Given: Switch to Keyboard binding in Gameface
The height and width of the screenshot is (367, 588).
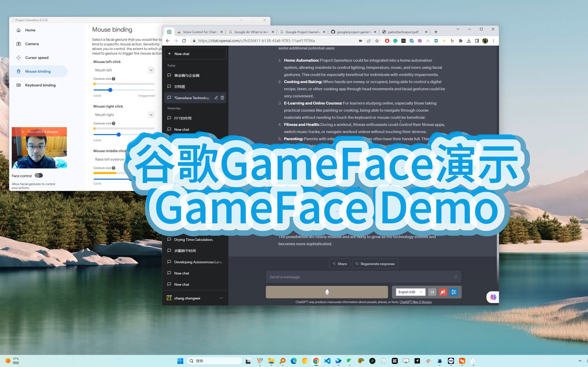Looking at the screenshot, I should (40, 85).
